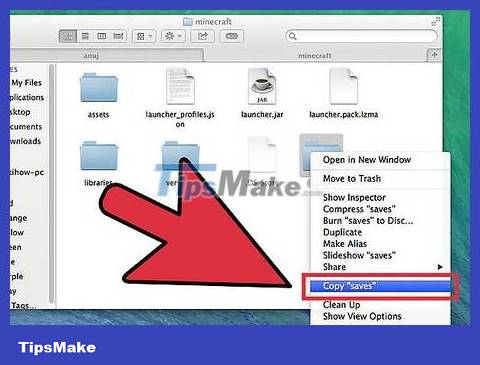Switch to column view in Finder toolbar
Viewport: 480px width, 365px height.
click(x=102, y=36)
